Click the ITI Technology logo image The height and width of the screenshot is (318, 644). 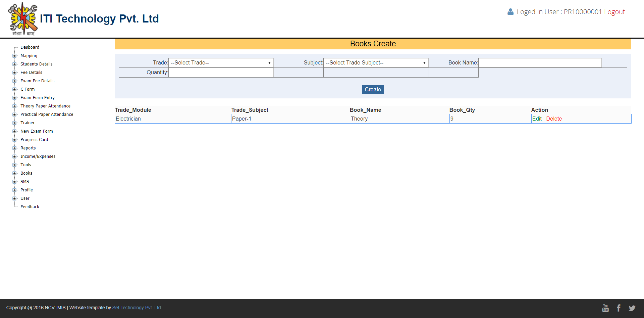pos(22,19)
